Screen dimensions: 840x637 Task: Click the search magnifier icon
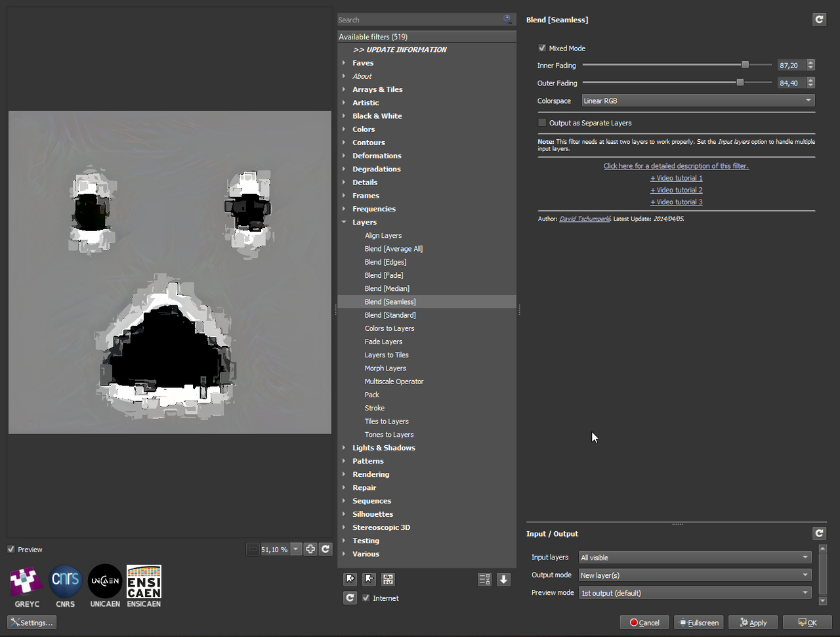pos(507,20)
